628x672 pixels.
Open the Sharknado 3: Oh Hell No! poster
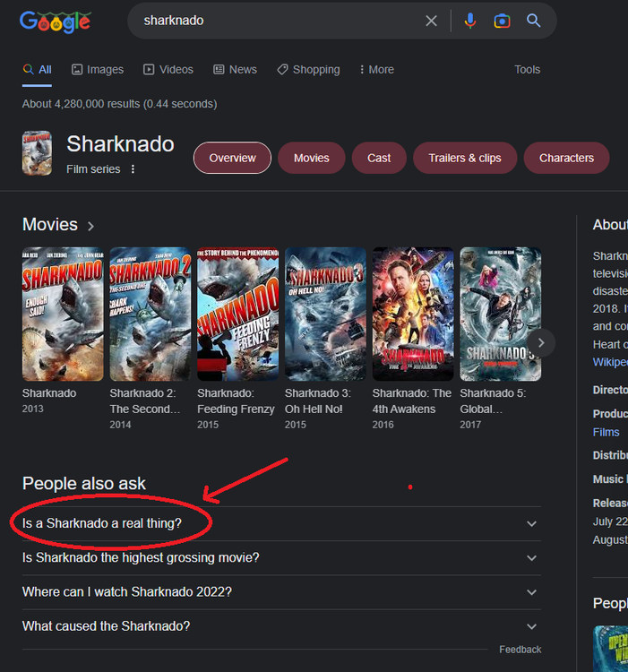[x=325, y=314]
